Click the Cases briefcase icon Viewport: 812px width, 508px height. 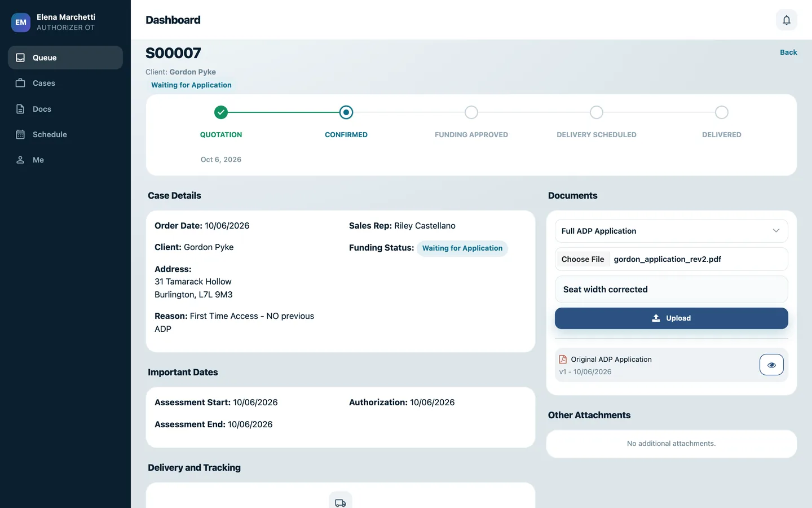click(20, 83)
